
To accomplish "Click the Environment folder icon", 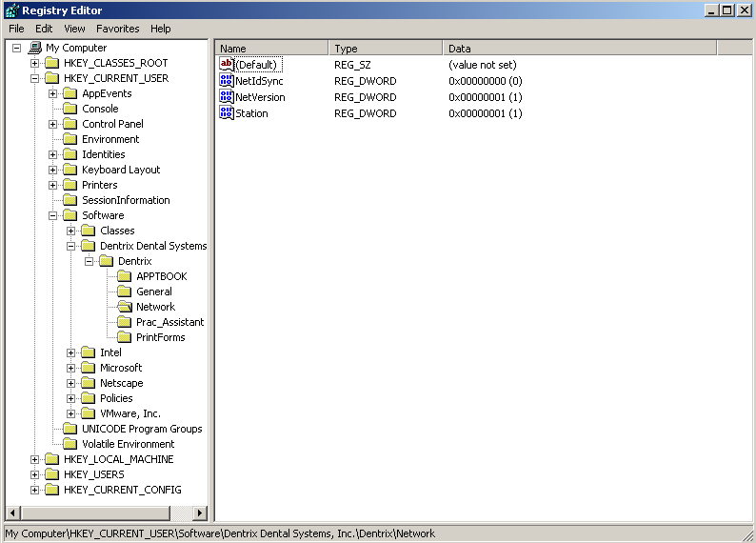I will 70,139.
